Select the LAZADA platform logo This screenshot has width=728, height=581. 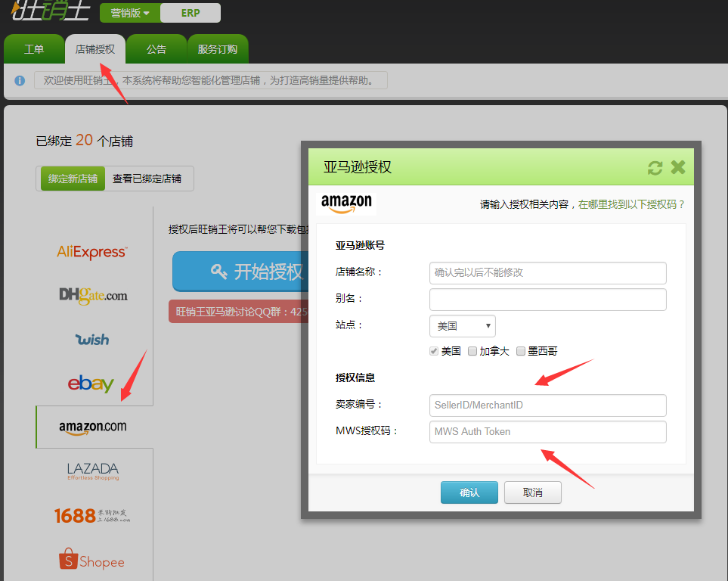[x=93, y=471]
